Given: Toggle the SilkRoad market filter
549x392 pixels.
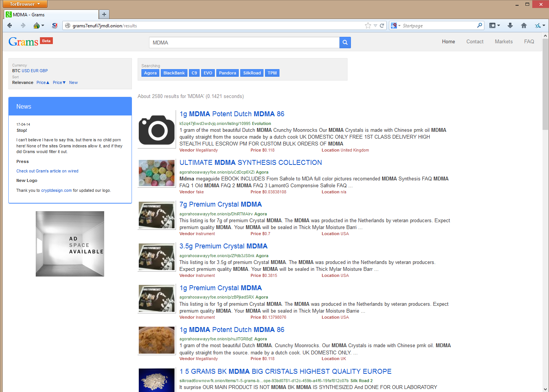Looking at the screenshot, I should point(252,73).
